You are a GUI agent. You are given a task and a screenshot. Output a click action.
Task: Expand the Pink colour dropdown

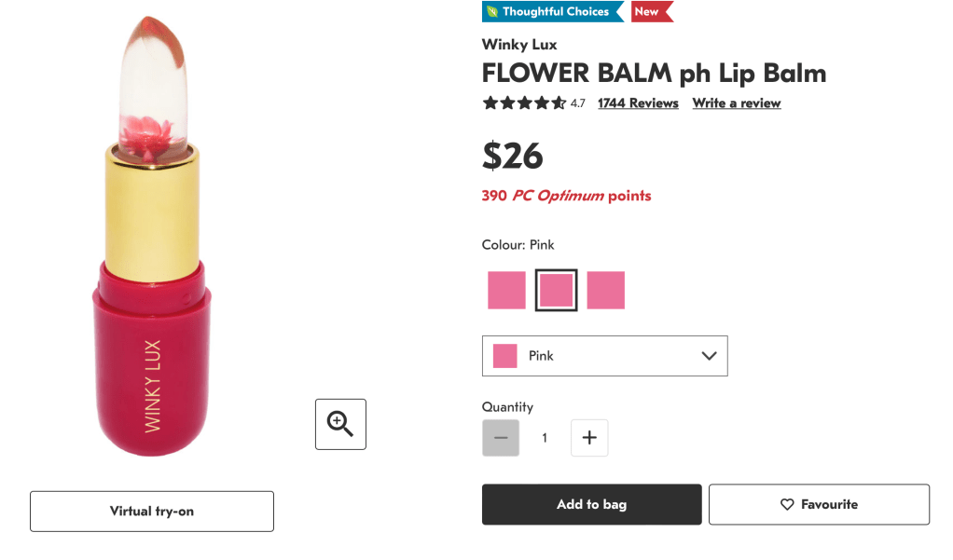pos(604,356)
